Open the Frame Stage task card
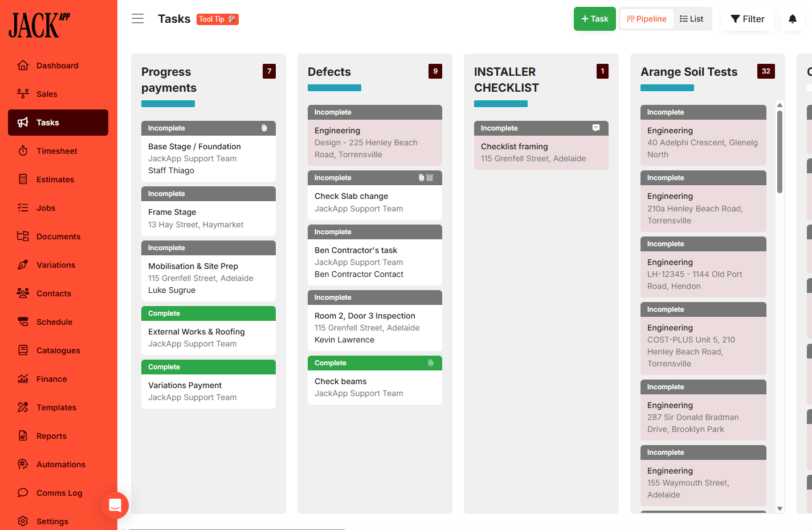 click(209, 218)
